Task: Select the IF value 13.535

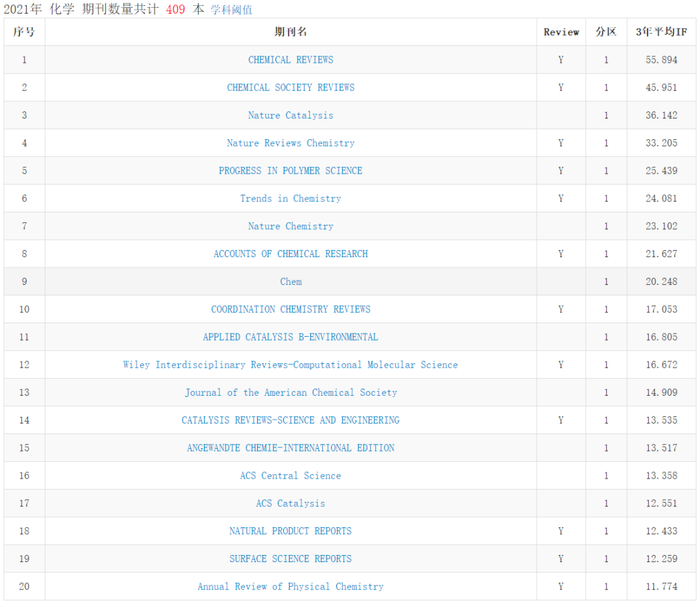Action: coord(662,420)
